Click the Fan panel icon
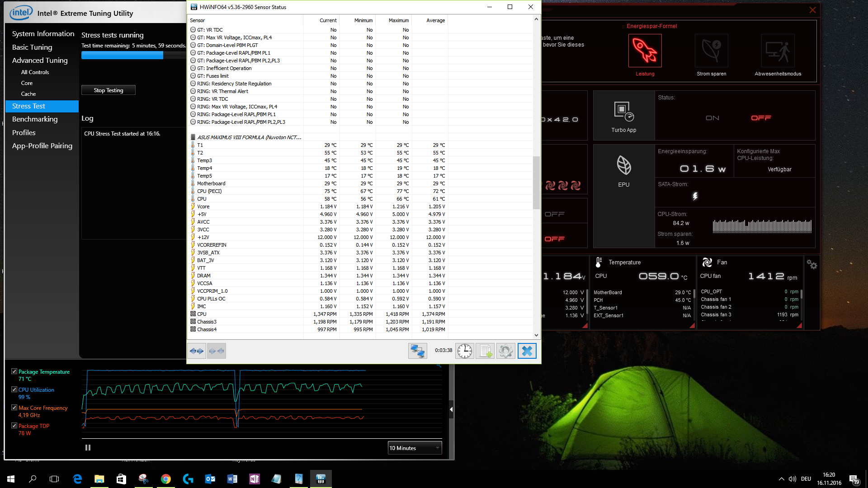The height and width of the screenshot is (488, 868). [707, 262]
